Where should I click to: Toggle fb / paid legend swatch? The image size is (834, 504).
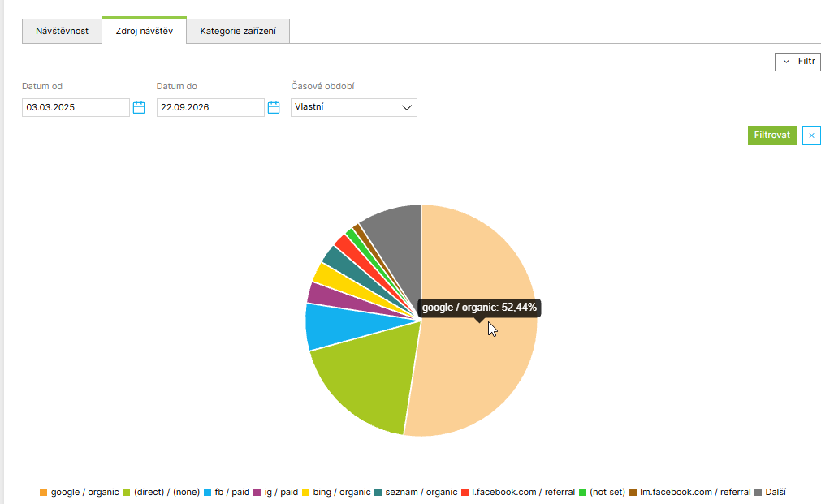click(x=207, y=493)
